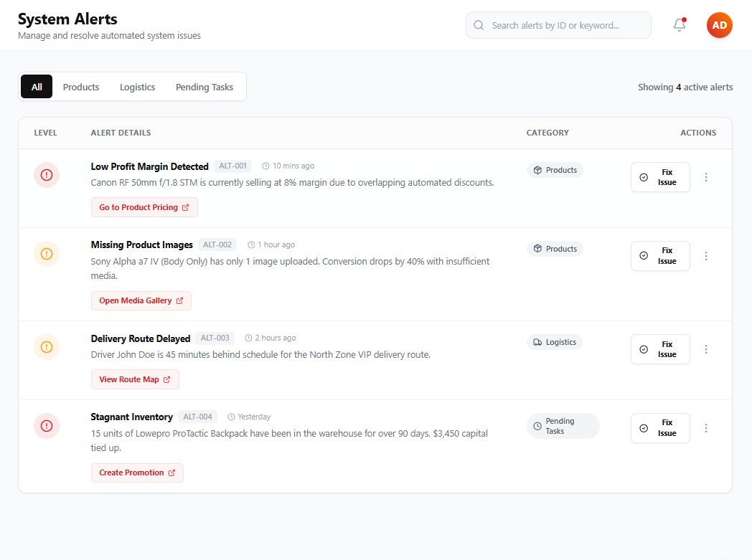This screenshot has width=752, height=560.
Task: Open the three-dot menu for Missing Product Images
Action: [x=706, y=256]
